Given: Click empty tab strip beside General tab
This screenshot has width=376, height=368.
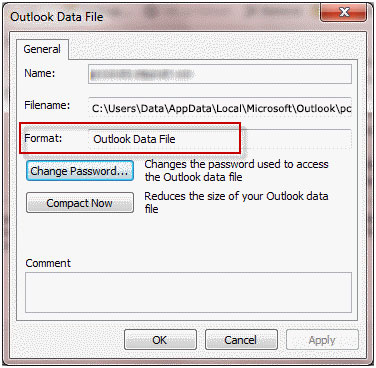Looking at the screenshot, I should 213,49.
